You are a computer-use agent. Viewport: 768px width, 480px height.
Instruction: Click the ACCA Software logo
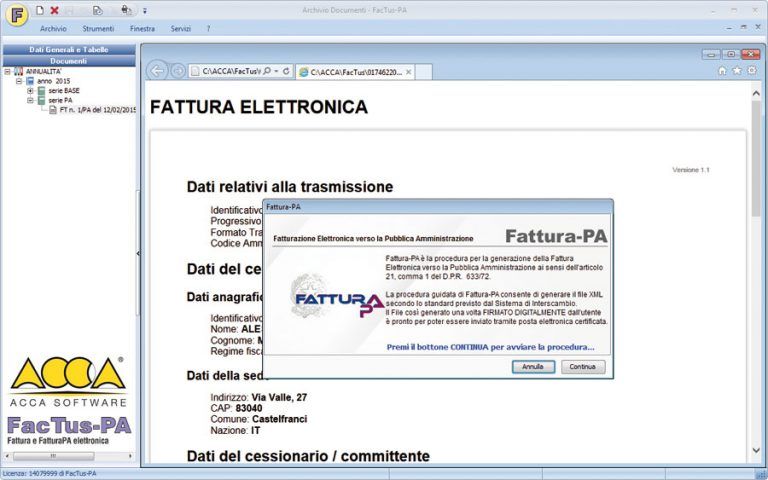click(69, 382)
